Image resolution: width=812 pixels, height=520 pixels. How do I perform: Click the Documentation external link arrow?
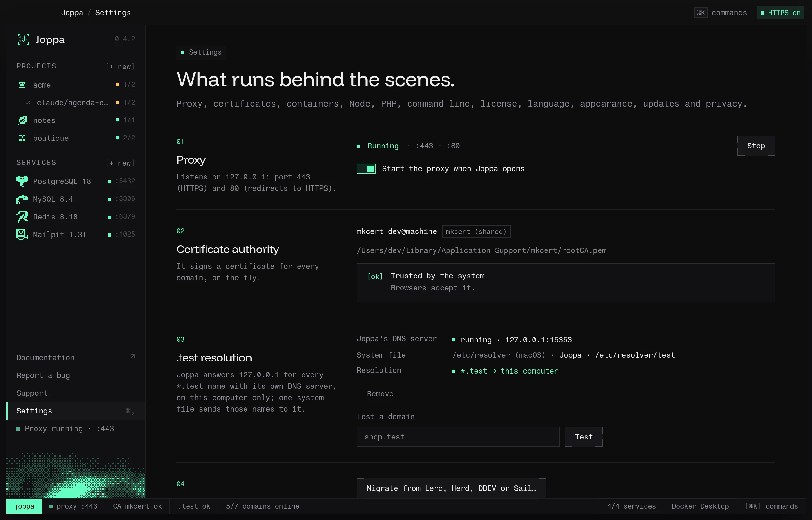click(x=133, y=357)
